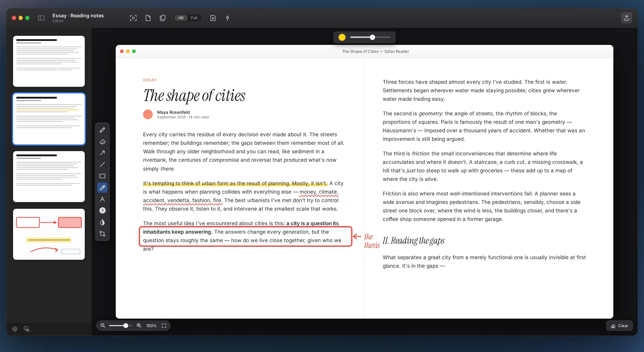This screenshot has height=352, width=644.
Task: Click the 150% zoom value
Action: click(x=151, y=326)
